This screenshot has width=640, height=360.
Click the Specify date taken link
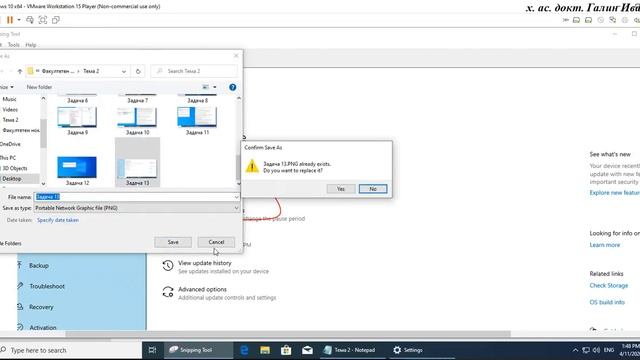coord(58,220)
